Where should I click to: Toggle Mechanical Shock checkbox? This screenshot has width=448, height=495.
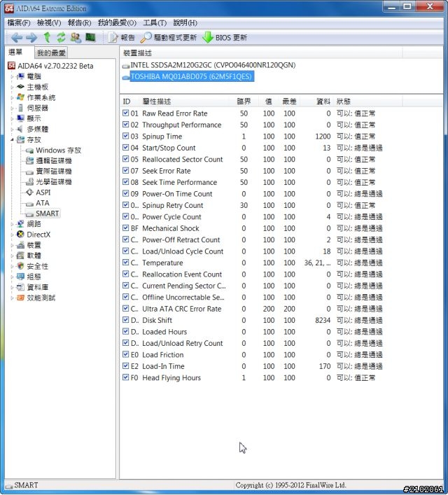[x=126, y=228]
